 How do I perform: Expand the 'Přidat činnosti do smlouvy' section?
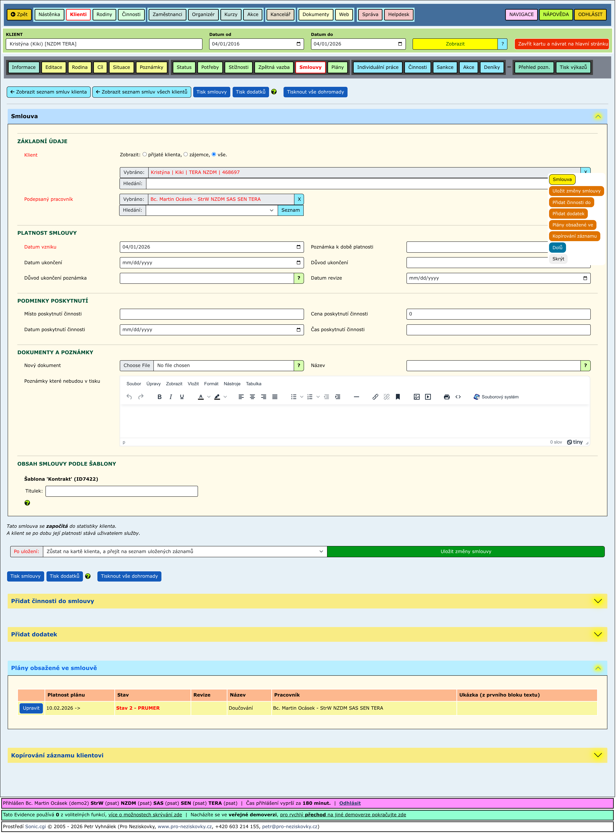pos(598,601)
